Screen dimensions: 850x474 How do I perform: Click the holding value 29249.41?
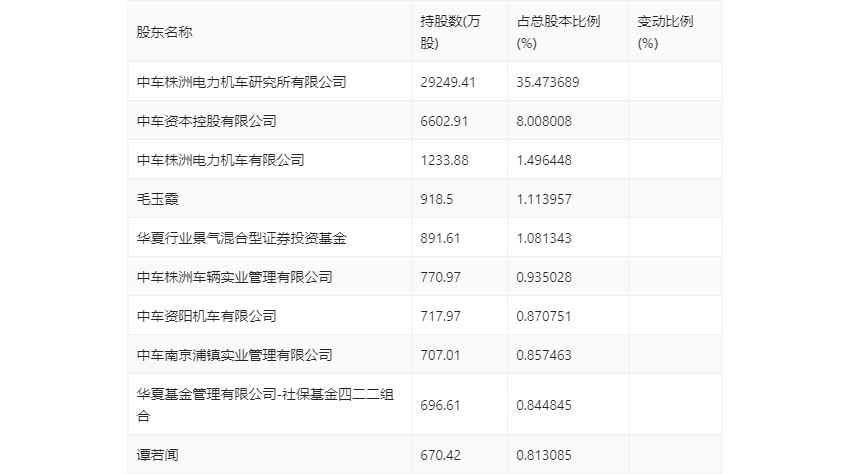[x=448, y=82]
